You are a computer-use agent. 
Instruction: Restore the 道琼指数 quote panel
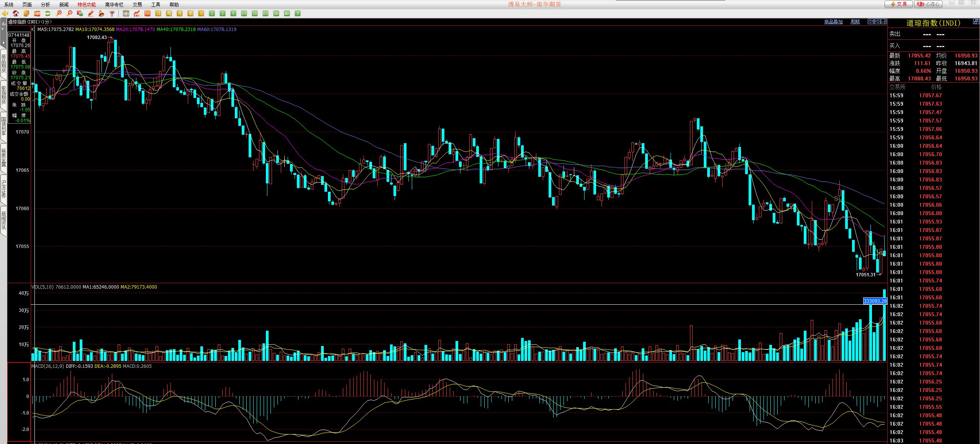[x=976, y=22]
